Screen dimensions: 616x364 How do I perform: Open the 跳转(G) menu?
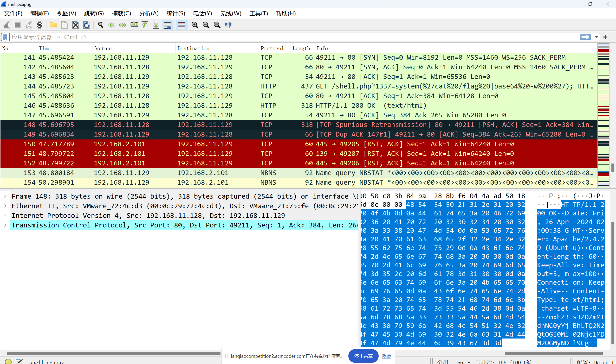coord(94,13)
